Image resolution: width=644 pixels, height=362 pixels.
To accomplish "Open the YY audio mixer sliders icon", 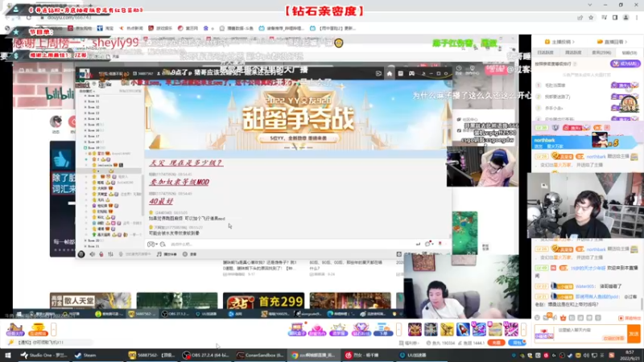I will pyautogui.click(x=110, y=254).
